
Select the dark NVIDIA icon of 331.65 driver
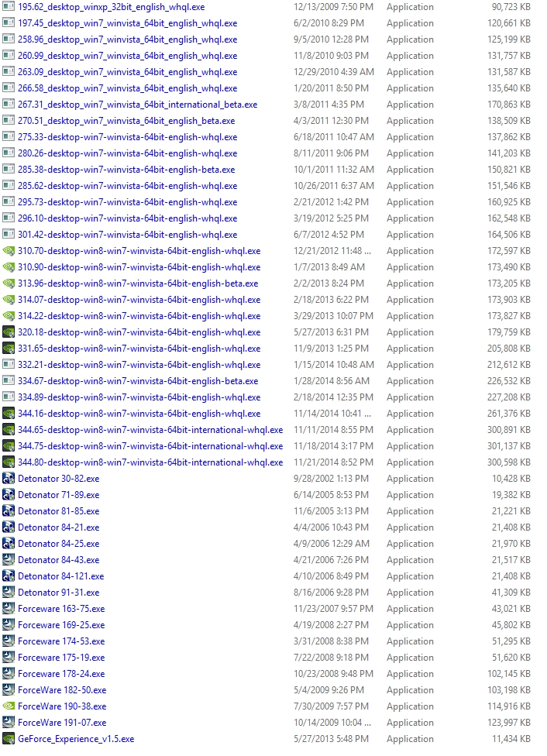(x=9, y=348)
